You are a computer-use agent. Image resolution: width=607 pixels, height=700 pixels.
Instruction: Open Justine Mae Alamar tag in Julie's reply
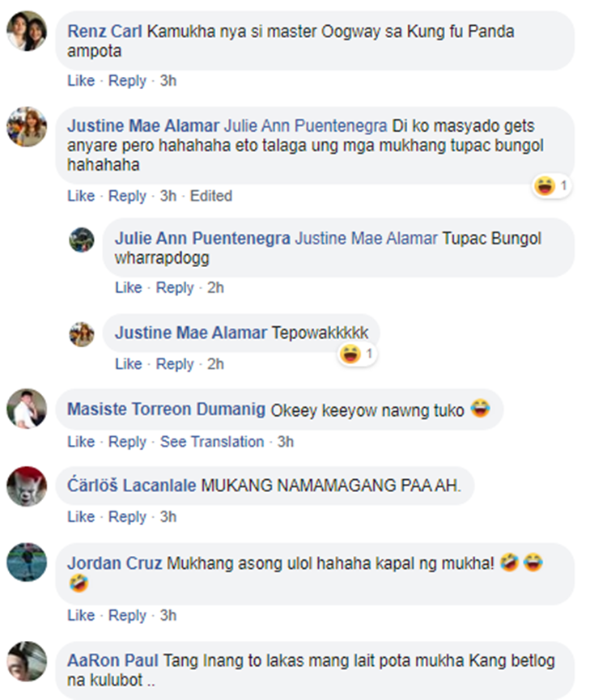[366, 239]
